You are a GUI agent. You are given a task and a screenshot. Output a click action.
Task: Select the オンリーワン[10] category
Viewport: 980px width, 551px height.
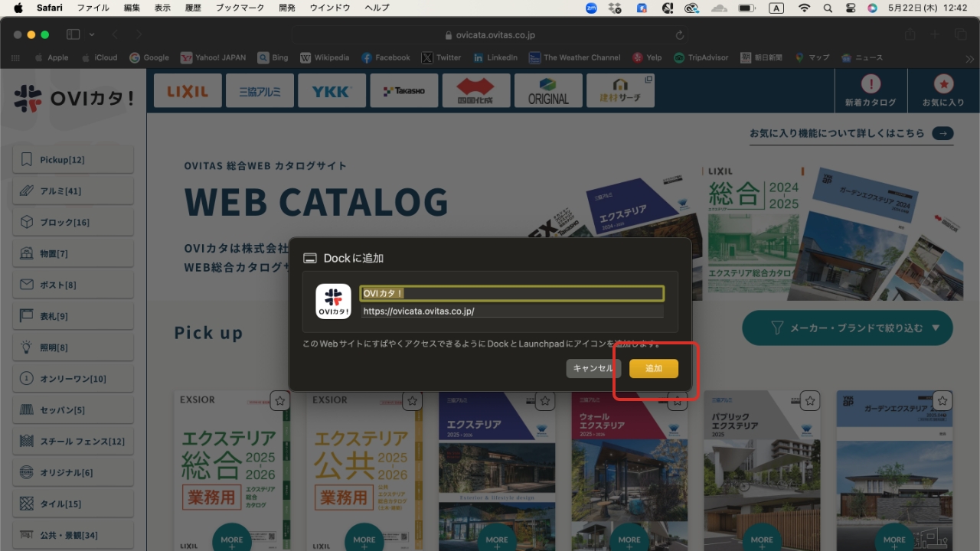tap(73, 379)
